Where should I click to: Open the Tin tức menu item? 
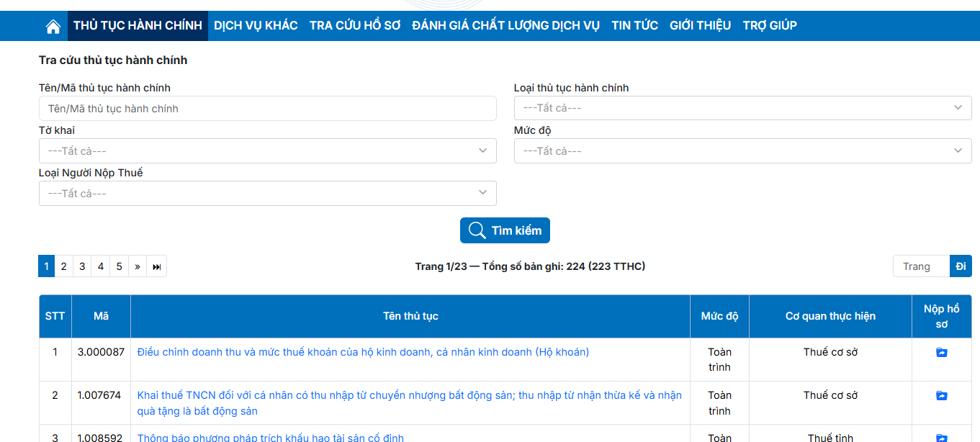(x=634, y=26)
